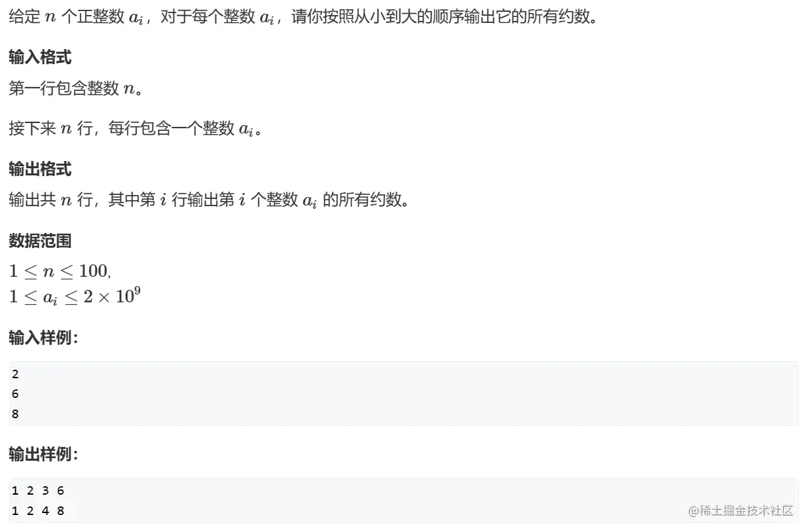This screenshot has width=808, height=532.
Task: Select the problem description sentence at top
Action: point(303,17)
